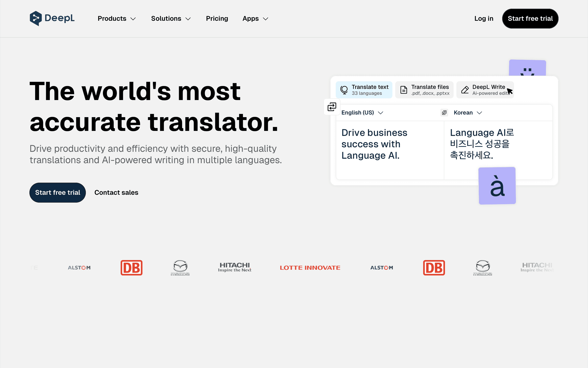The image size is (588, 368).
Task: Click the Hitachi logo left of Lotte Innovate
Action: tap(234, 267)
